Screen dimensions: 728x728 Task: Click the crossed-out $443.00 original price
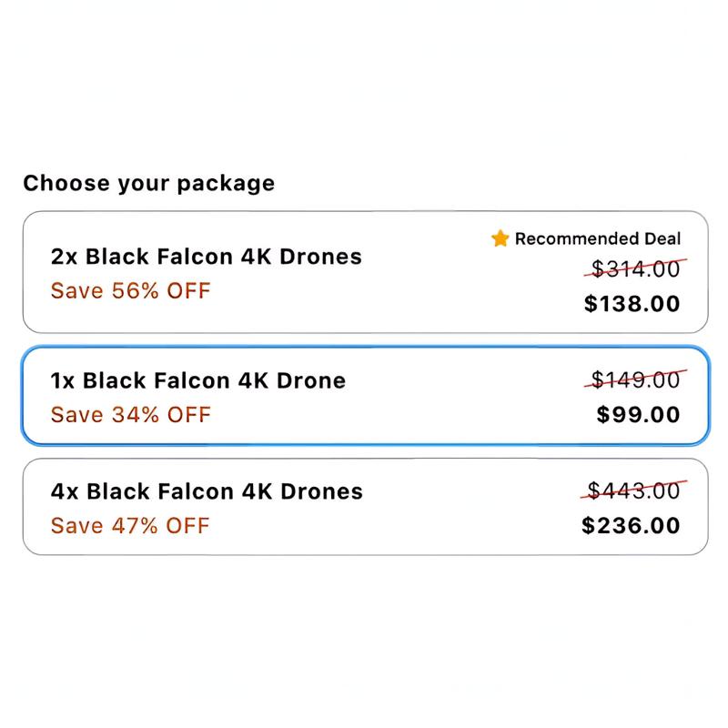633,491
